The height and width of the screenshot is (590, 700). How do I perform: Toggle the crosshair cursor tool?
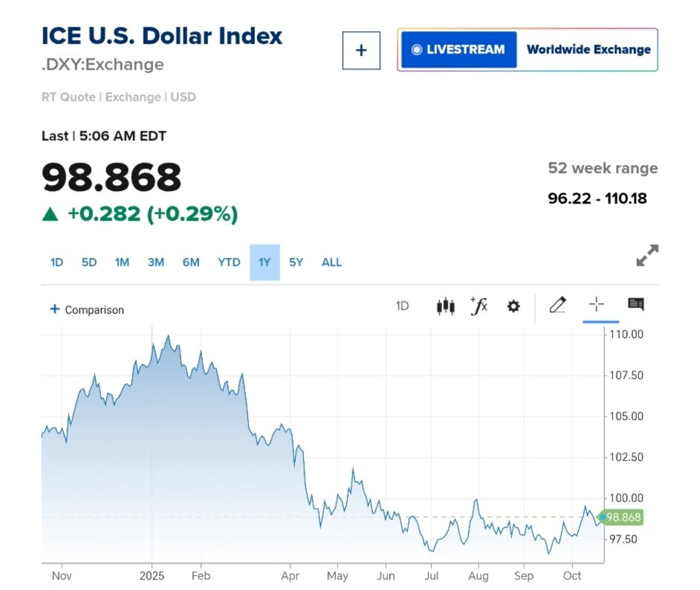[597, 305]
